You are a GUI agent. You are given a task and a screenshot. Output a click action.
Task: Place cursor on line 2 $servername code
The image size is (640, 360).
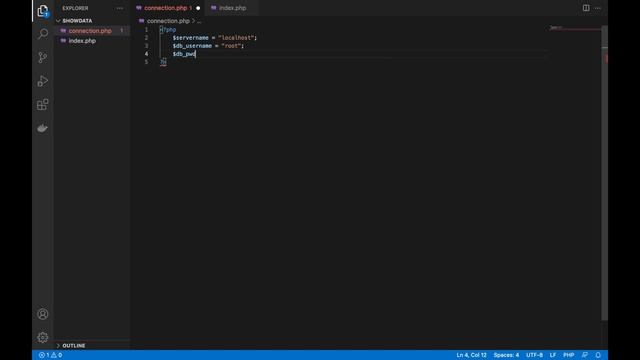[215, 38]
